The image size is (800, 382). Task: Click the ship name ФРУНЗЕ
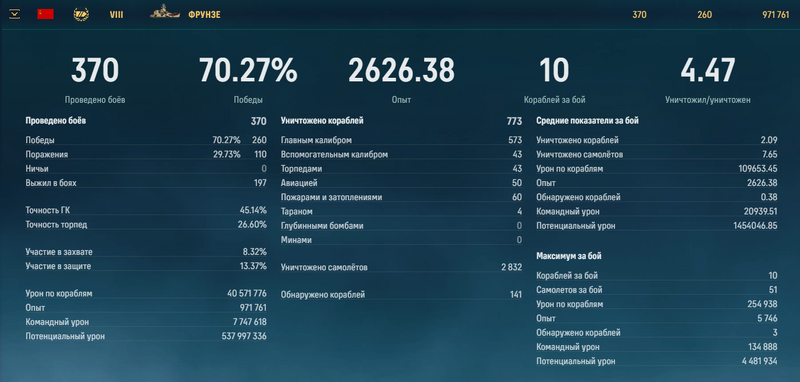pyautogui.click(x=205, y=15)
